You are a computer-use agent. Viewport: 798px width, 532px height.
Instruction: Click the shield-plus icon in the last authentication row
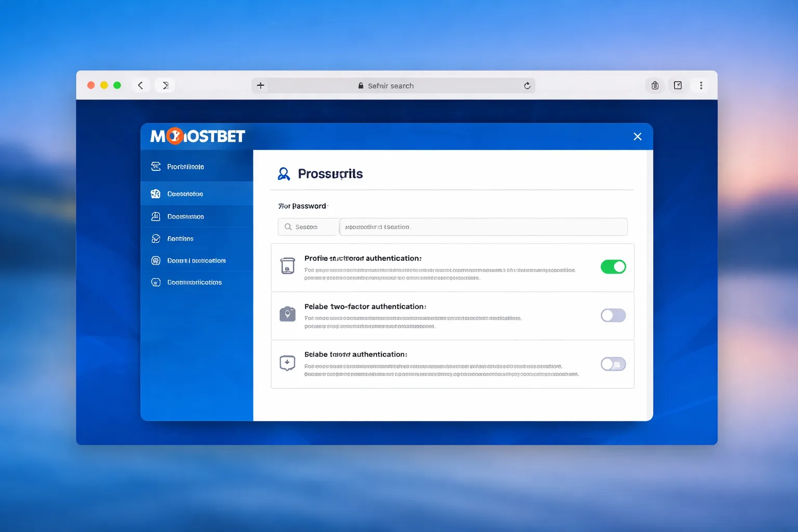click(287, 363)
